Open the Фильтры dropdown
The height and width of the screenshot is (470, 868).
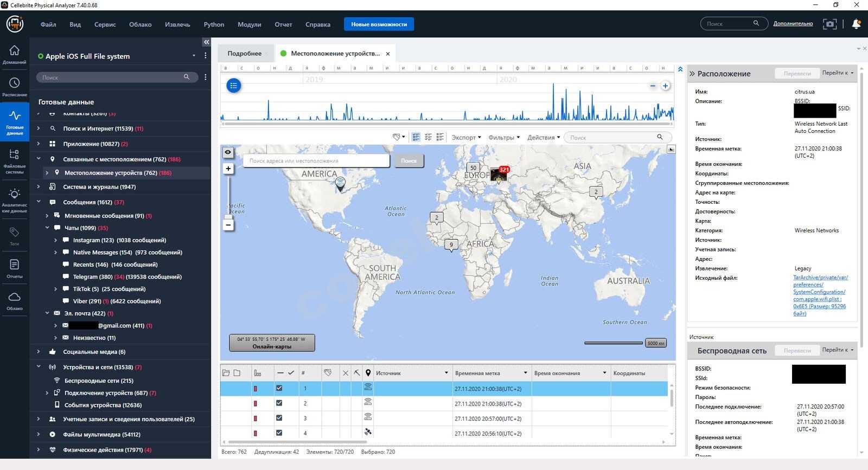(503, 138)
